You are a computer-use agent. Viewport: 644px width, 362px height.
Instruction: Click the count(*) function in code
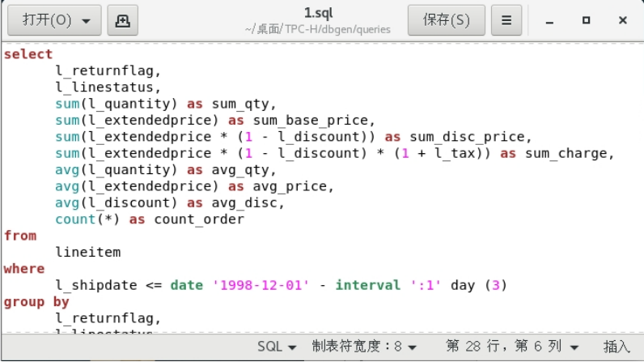87,219
